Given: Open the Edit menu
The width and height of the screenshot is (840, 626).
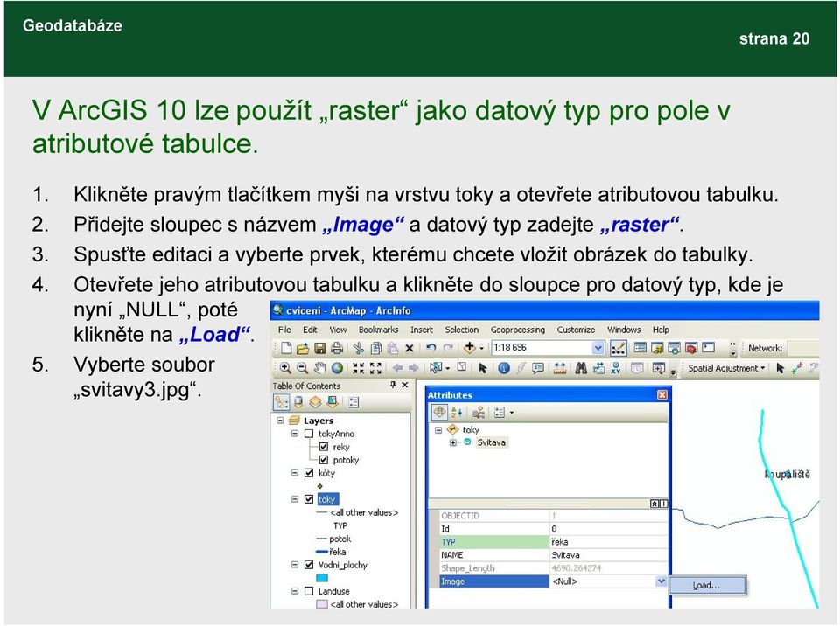Looking at the screenshot, I should click(x=310, y=330).
